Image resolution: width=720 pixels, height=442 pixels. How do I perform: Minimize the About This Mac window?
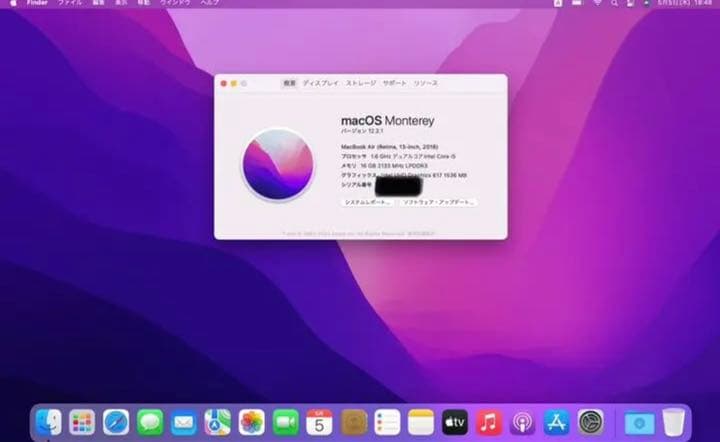pos(234,84)
